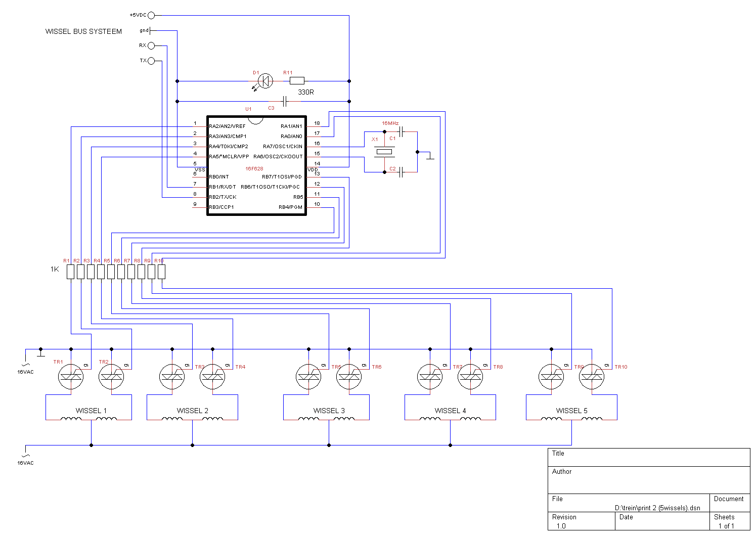Click the RX terminal circle
This screenshot has width=756, height=536.
[151, 46]
